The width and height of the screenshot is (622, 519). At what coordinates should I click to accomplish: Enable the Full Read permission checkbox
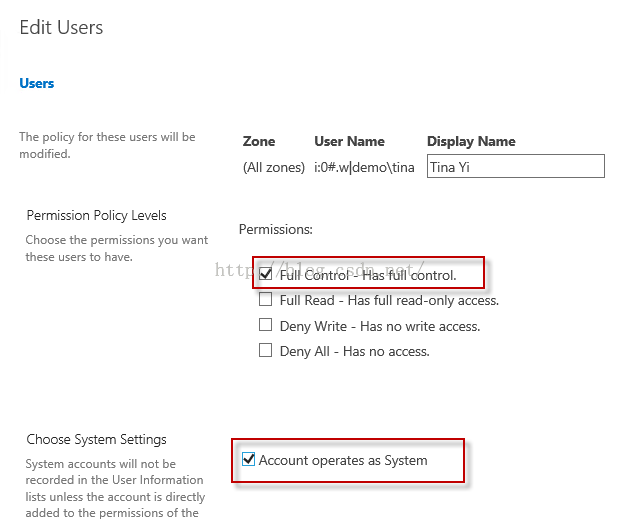click(265, 299)
